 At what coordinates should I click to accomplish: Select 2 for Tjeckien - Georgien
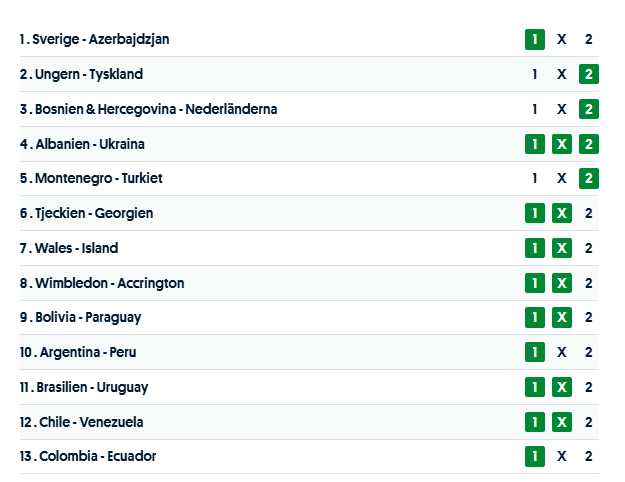[x=589, y=213]
